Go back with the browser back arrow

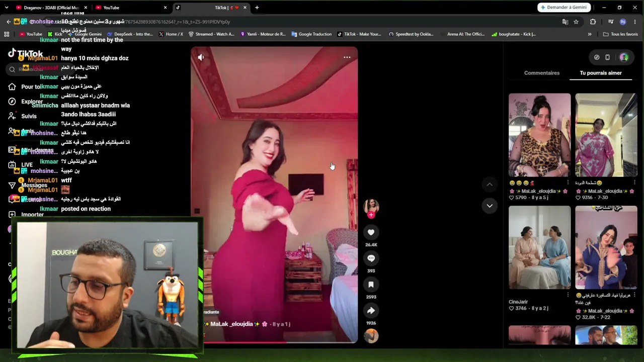[9, 22]
